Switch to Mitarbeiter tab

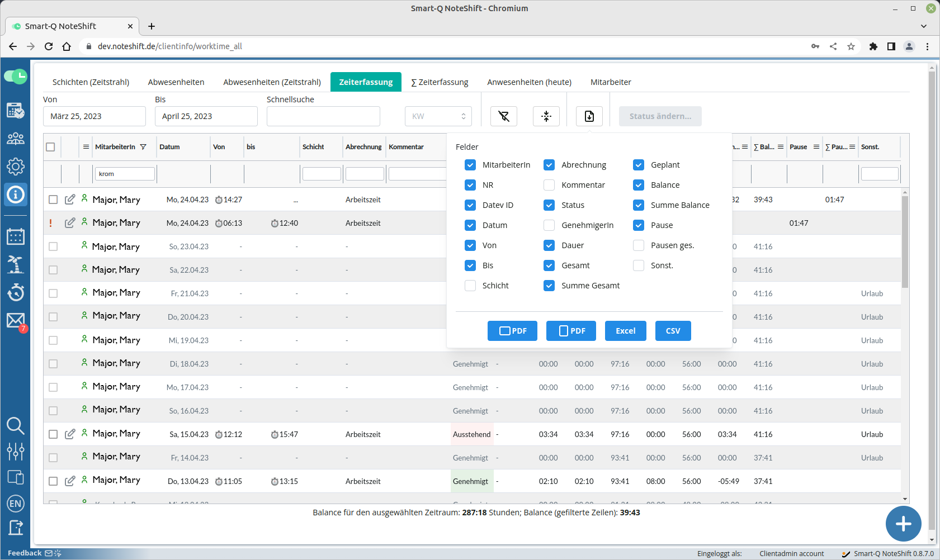click(x=611, y=82)
